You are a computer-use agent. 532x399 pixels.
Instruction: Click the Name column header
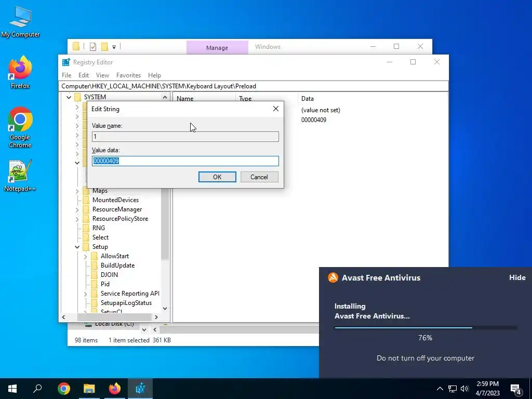click(185, 99)
